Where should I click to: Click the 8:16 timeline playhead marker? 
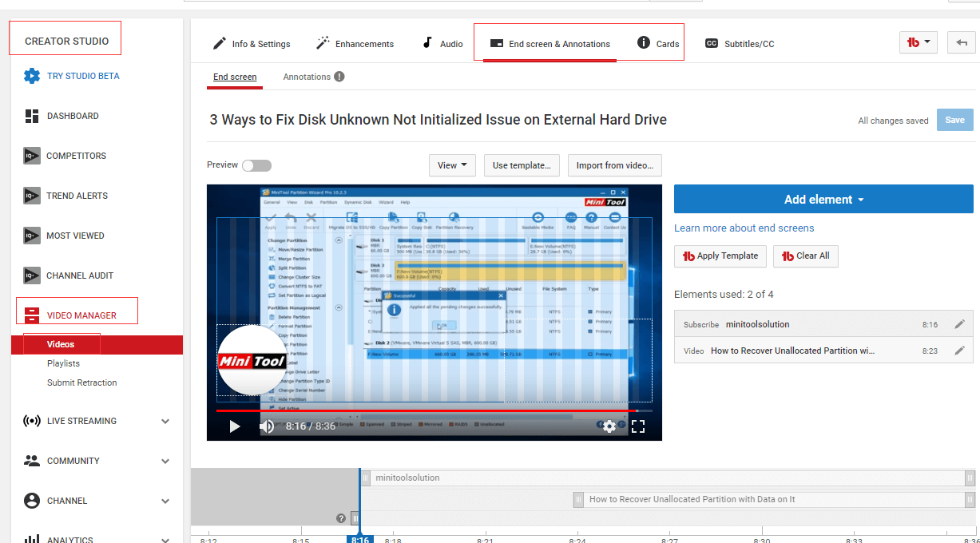[x=360, y=540]
